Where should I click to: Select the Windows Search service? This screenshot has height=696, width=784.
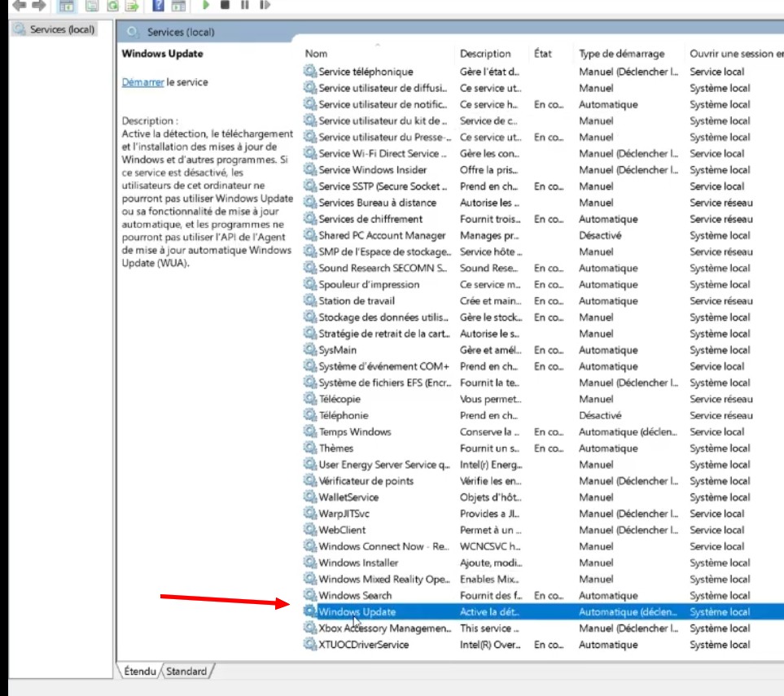(355, 596)
